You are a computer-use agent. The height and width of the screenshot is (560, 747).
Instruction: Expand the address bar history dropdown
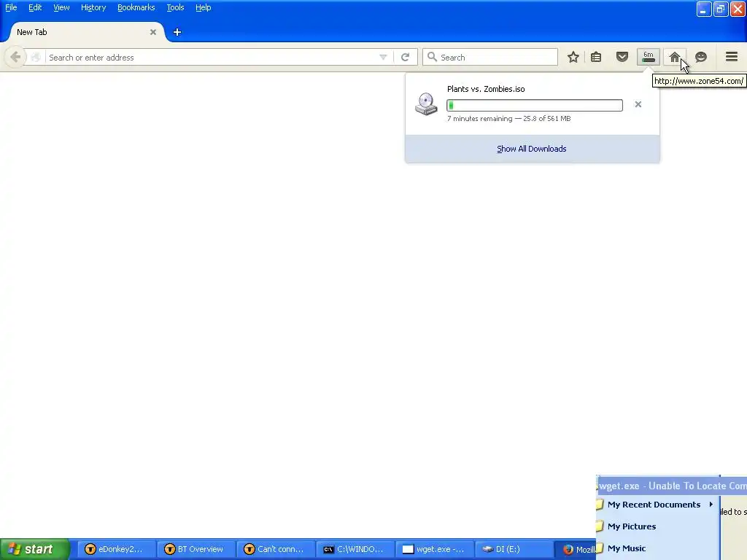[383, 57]
